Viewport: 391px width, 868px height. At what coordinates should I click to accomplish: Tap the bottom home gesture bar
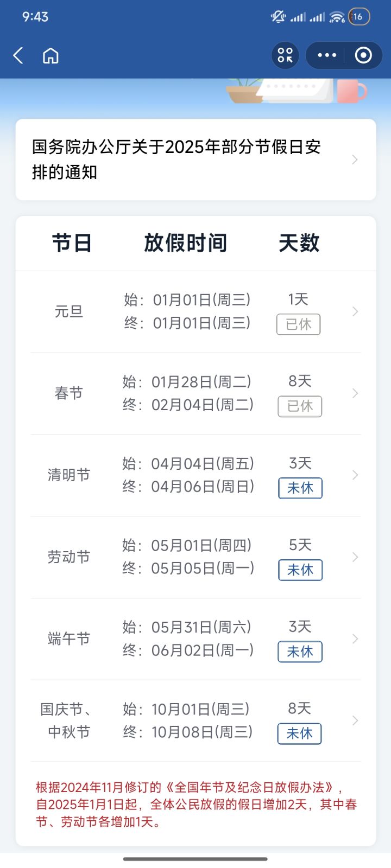195,859
